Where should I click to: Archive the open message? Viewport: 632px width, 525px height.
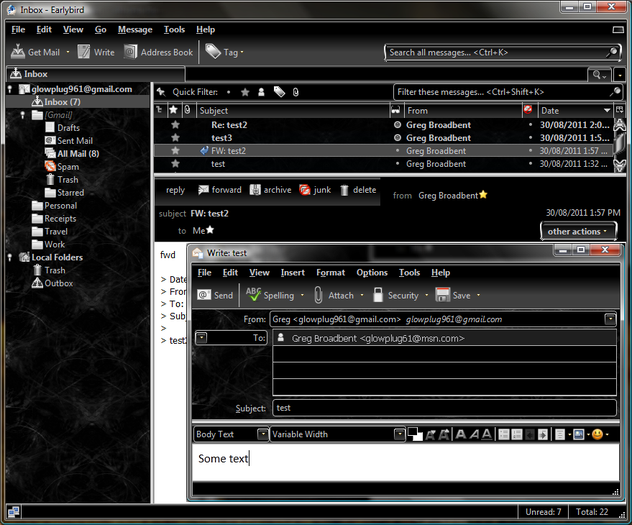270,190
